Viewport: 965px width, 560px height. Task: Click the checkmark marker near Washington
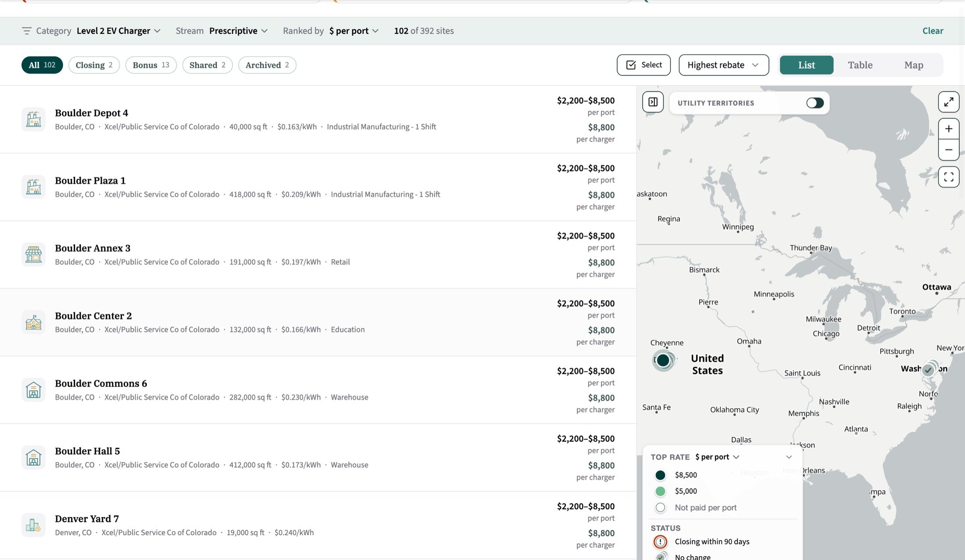[928, 370]
